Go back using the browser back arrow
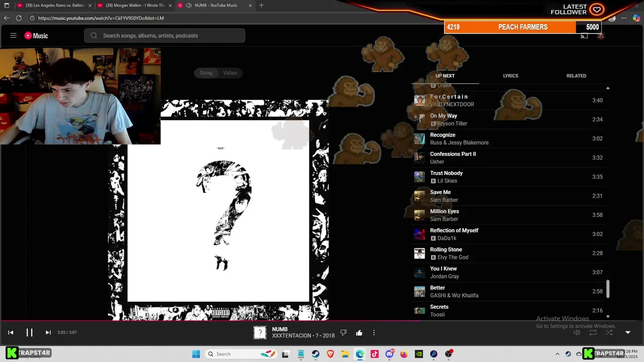 7,18
